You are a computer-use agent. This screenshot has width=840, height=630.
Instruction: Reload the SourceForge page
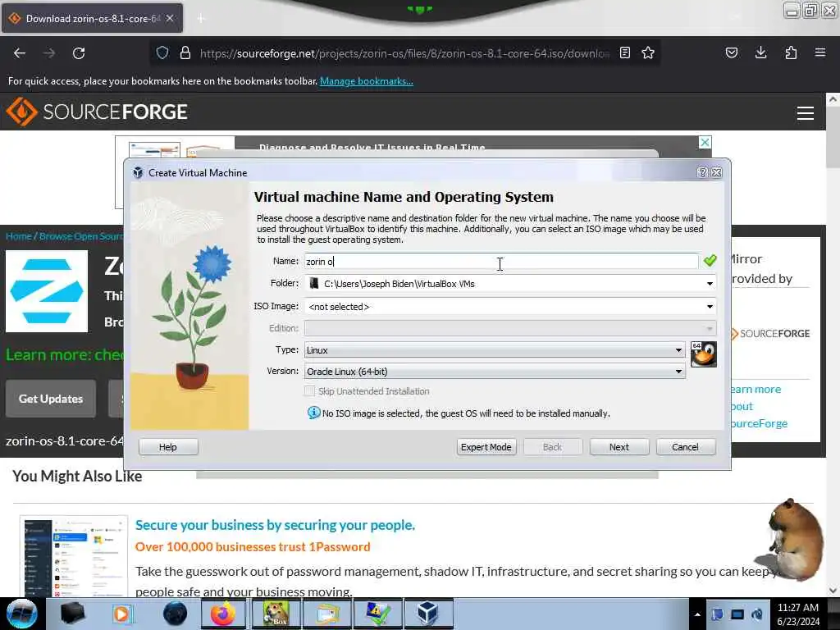pos(79,53)
